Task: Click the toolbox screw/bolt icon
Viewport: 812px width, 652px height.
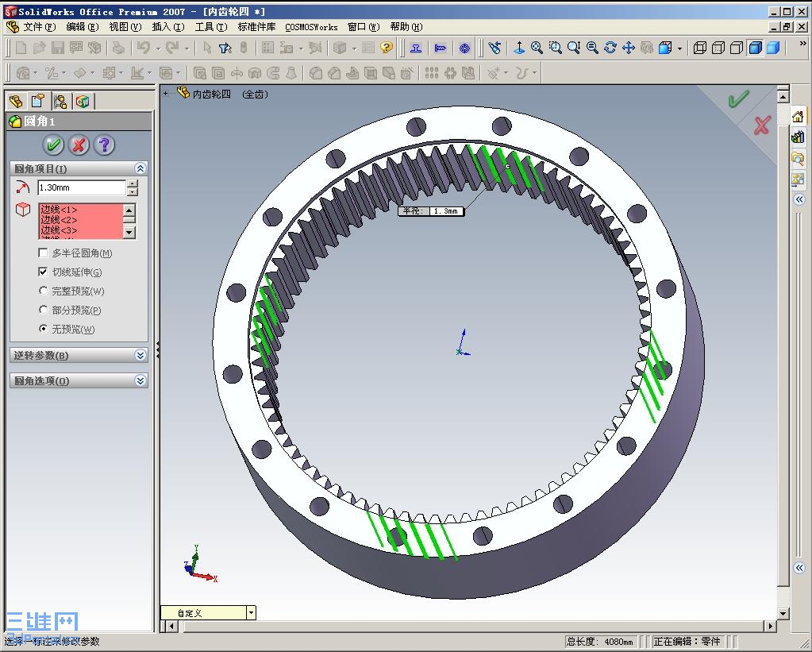Action: point(441,48)
